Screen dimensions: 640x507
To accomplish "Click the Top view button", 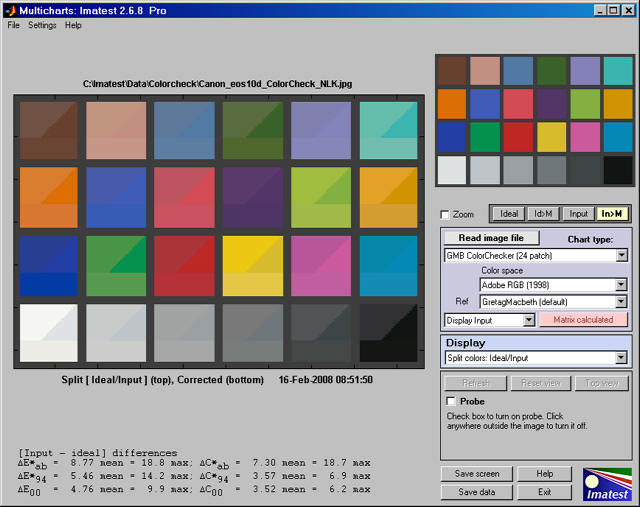I will (602, 383).
